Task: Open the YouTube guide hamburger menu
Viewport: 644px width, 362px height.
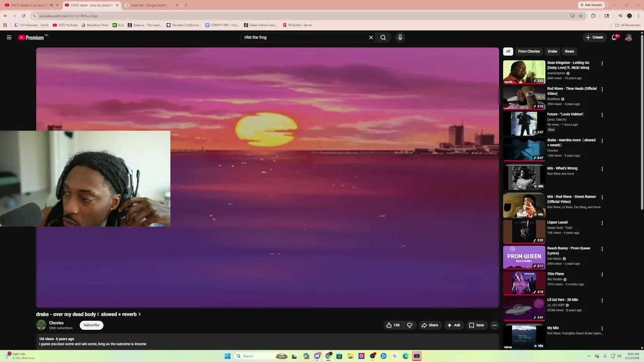Action: 9,37
